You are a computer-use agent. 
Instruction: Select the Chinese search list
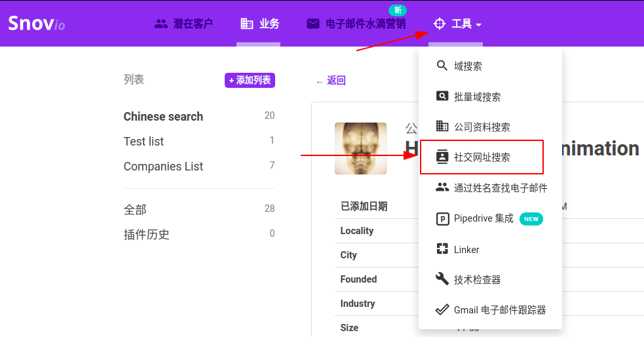click(163, 117)
